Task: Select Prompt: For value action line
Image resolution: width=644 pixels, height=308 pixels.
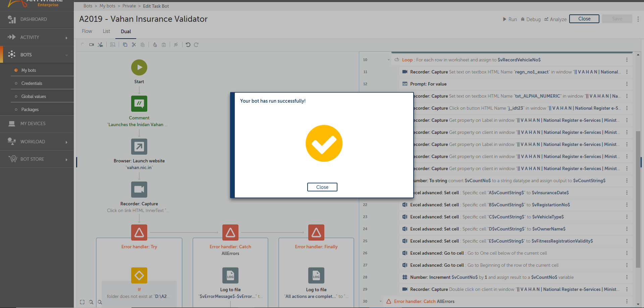Action: (516, 84)
